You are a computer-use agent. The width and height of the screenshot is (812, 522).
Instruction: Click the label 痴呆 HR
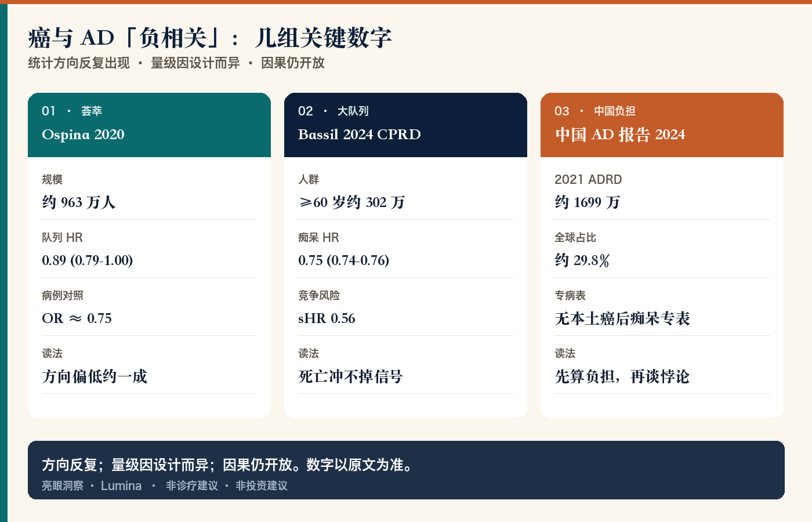pyautogui.click(x=319, y=237)
